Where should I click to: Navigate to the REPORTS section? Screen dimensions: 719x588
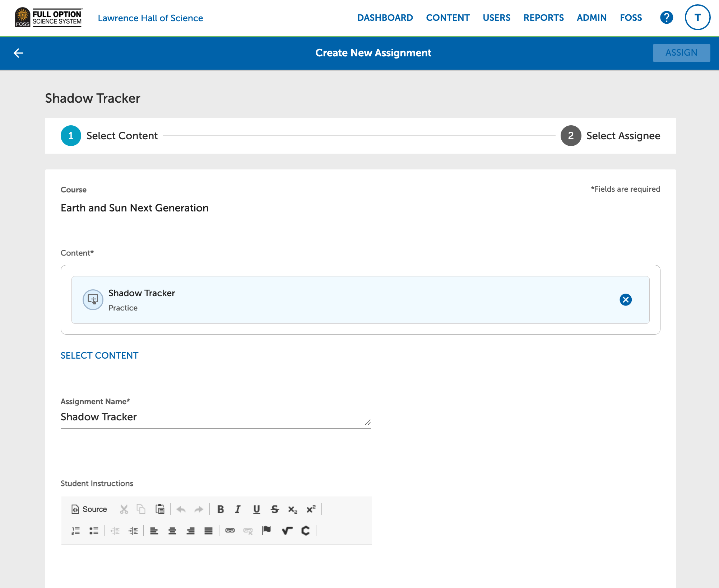pyautogui.click(x=543, y=18)
